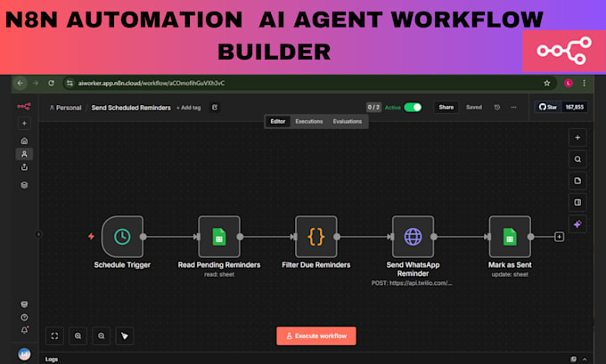This screenshot has height=364, width=606.
Task: Click the Share button
Action: click(446, 108)
